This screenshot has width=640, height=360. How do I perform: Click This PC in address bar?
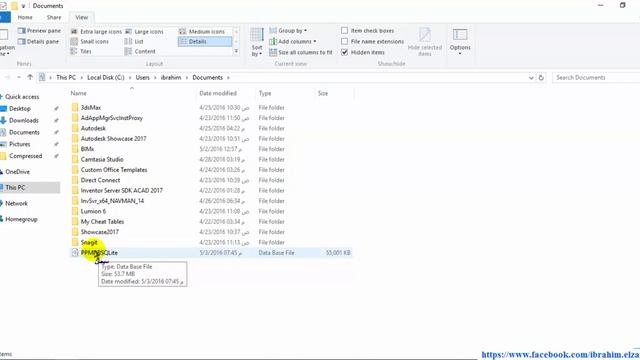click(66, 78)
